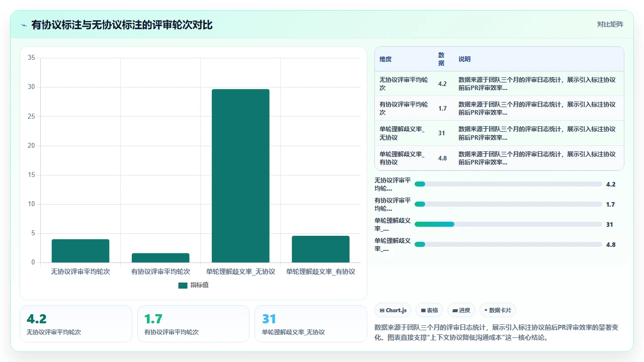Viewport: 644px width, 362px height.
Task: Click the 说明 column header
Action: [464, 59]
